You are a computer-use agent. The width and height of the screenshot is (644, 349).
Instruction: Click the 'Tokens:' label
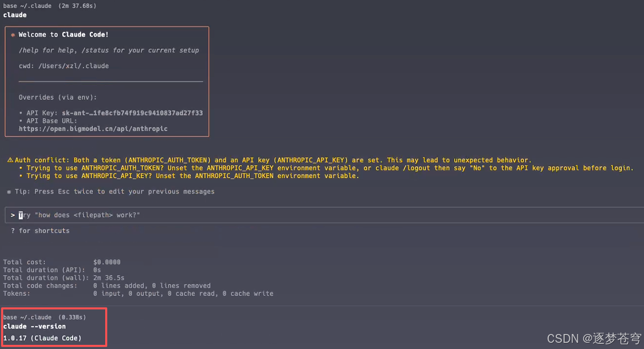click(x=16, y=293)
